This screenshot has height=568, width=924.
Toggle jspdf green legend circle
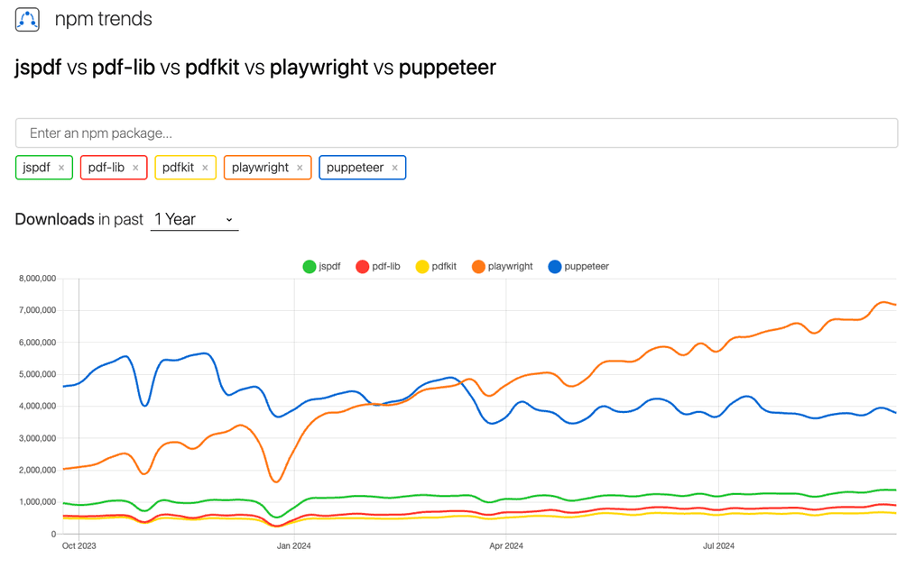tap(310, 267)
